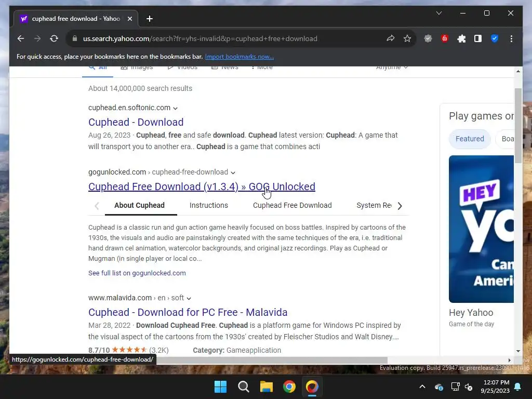This screenshot has height=399, width=532.
Task: Click Import bookmarks now link
Action: (240, 57)
